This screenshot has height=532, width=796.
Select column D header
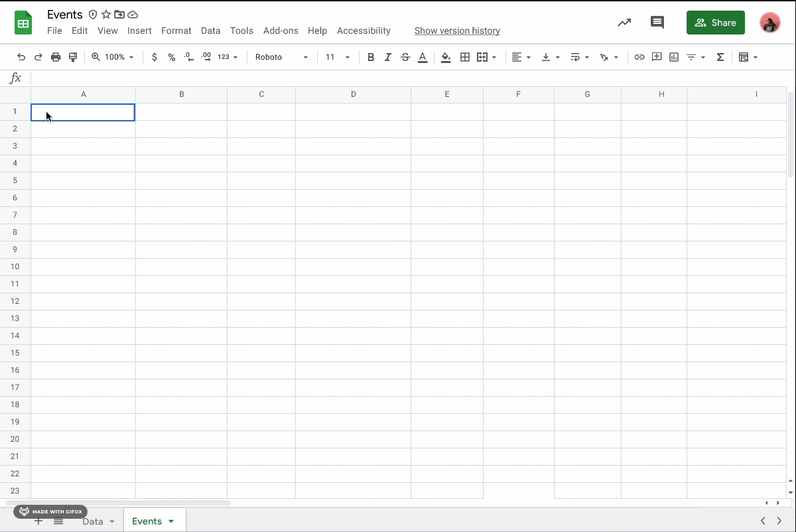[354, 94]
